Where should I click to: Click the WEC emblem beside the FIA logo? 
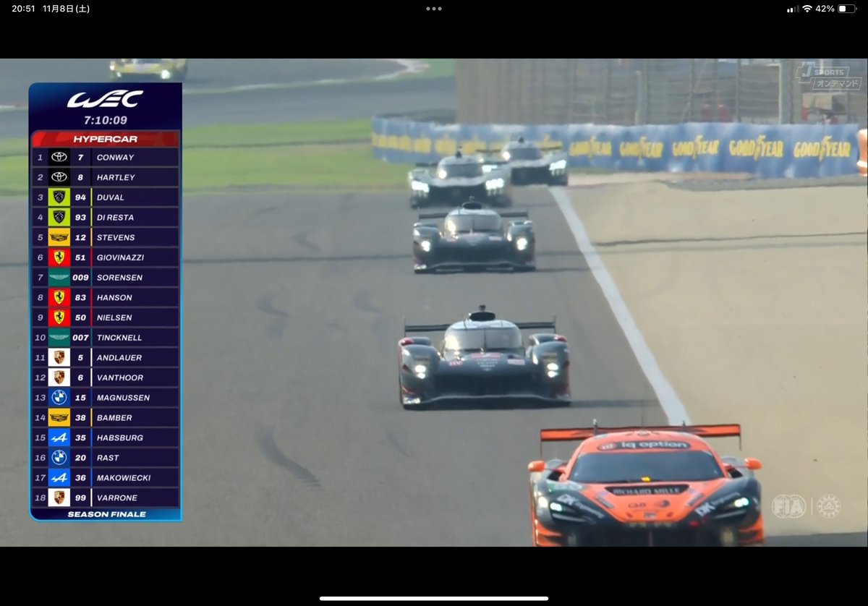coord(830,507)
